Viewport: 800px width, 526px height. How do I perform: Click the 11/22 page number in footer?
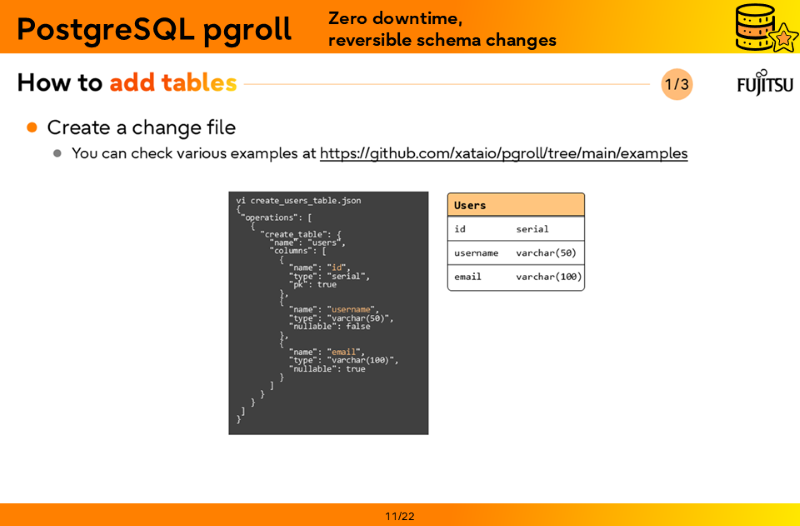(x=400, y=516)
